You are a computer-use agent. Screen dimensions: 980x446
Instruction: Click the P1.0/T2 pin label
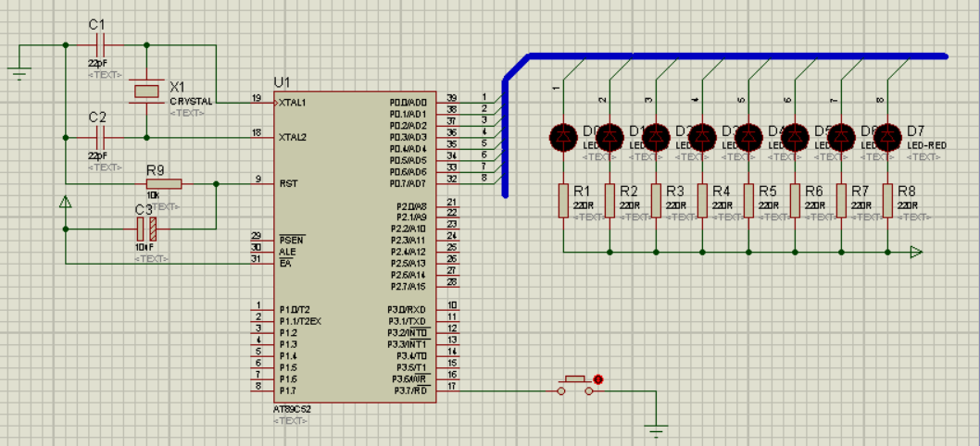pyautogui.click(x=295, y=309)
